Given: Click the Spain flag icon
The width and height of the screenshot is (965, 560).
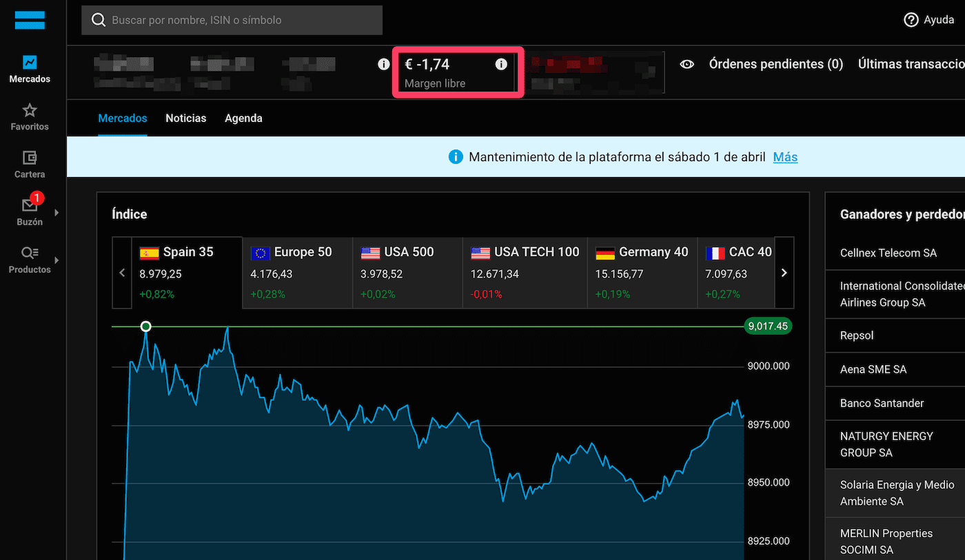Looking at the screenshot, I should [149, 253].
